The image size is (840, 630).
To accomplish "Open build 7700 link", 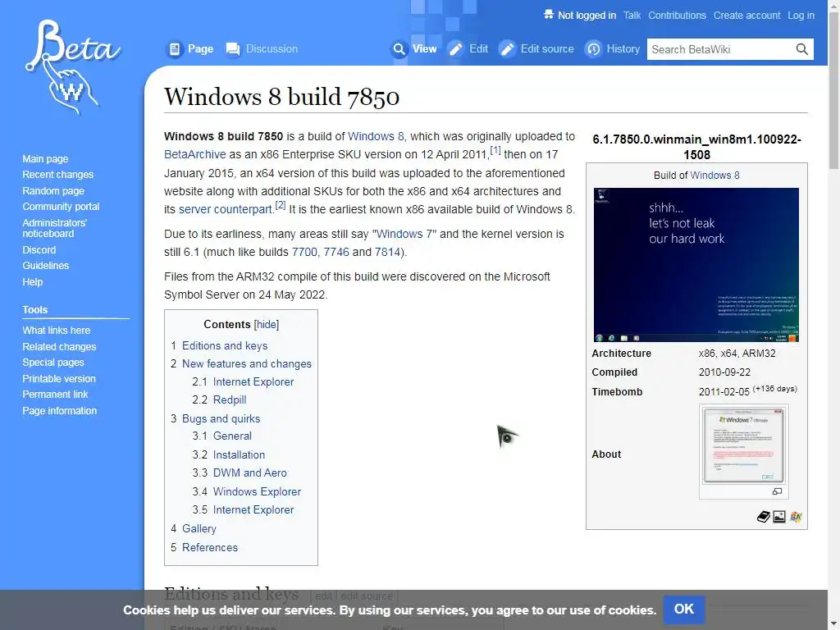I will (304, 252).
